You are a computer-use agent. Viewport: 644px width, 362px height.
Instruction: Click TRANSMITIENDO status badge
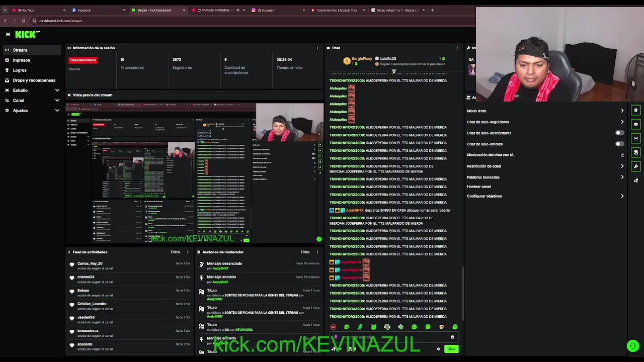(x=83, y=60)
